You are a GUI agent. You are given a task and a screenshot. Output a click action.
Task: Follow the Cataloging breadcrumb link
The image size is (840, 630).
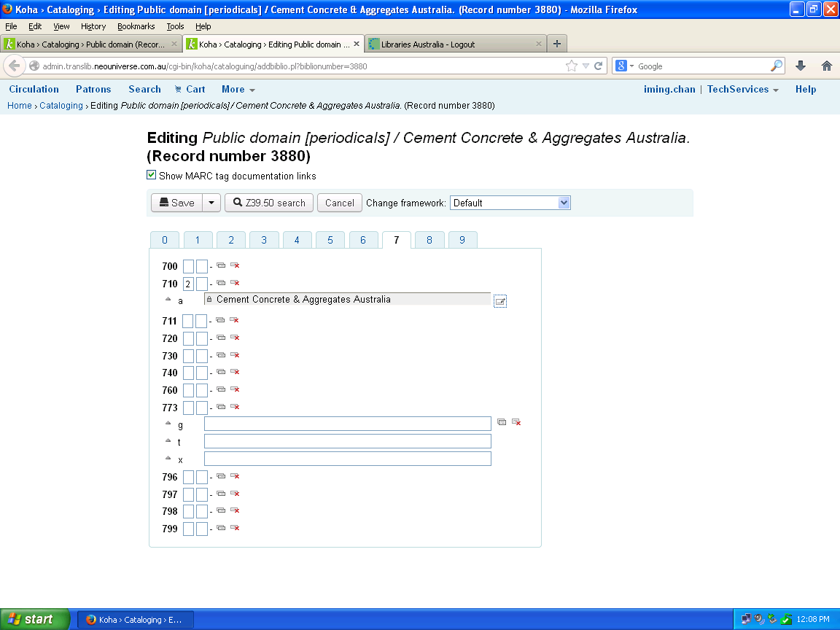(x=61, y=106)
